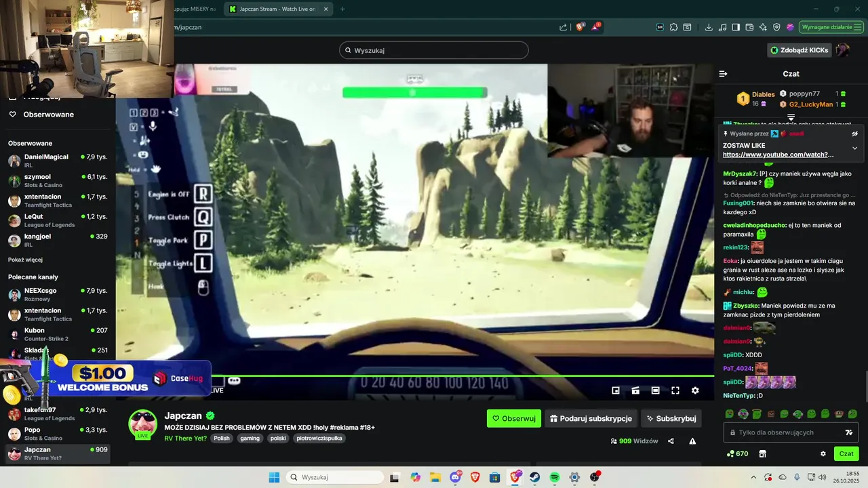The height and width of the screenshot is (488, 868).
Task: Open picture-in-picture mini player icon
Action: point(616,390)
